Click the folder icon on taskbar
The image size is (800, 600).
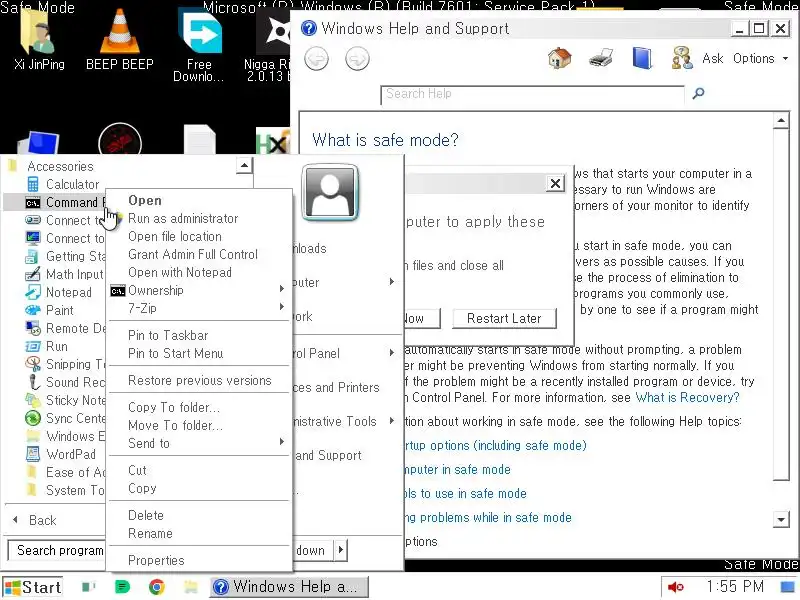(x=191, y=587)
